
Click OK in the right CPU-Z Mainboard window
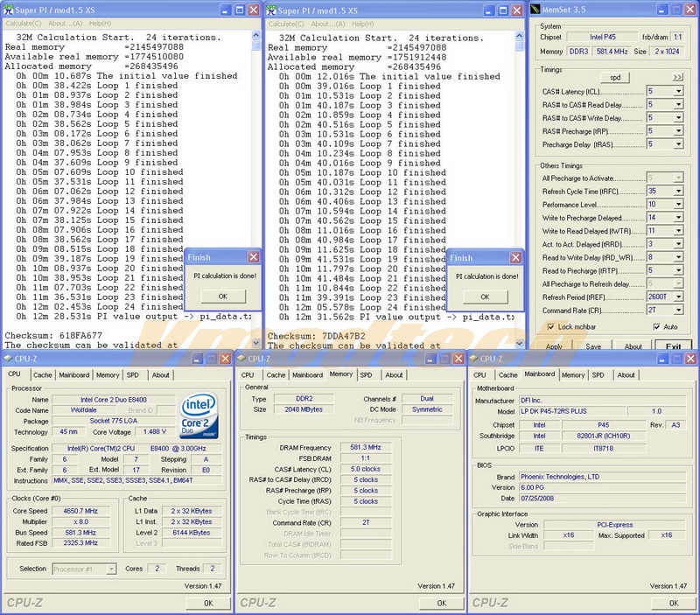click(x=674, y=603)
